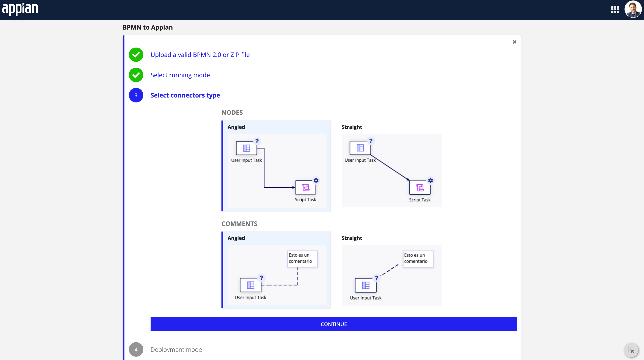This screenshot has width=644, height=360.
Task: Click Select connectors type heading
Action: click(185, 95)
